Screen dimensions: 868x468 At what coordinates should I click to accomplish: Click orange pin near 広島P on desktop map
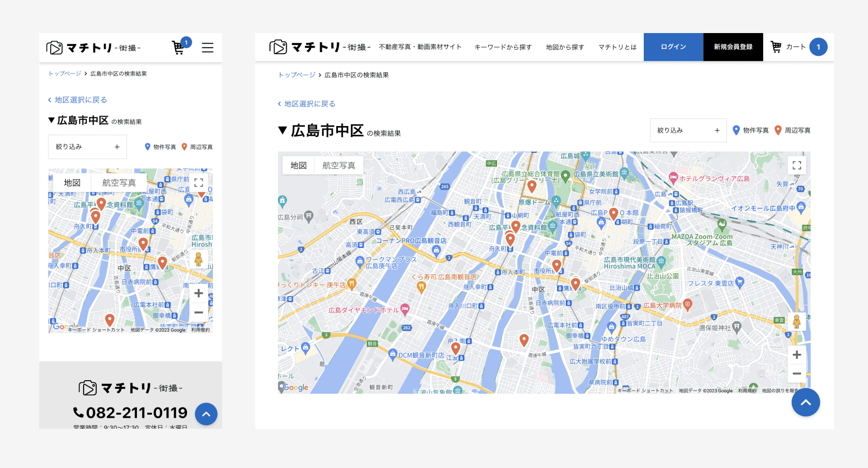614,213
